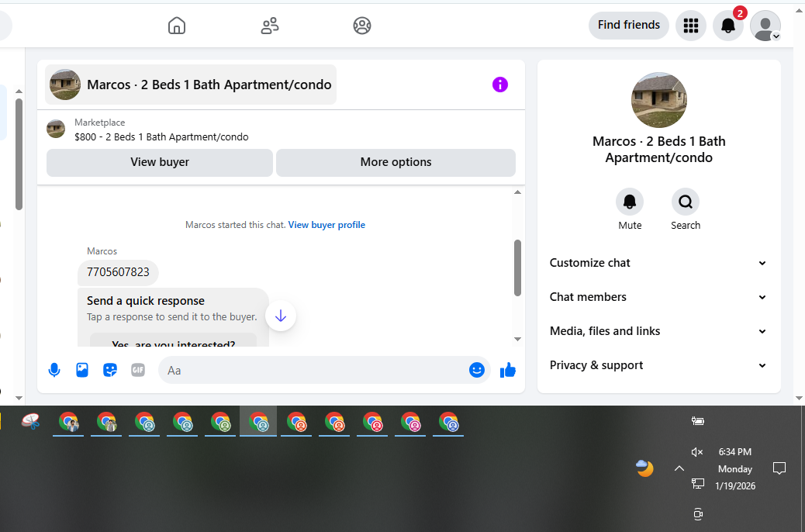This screenshot has width=805, height=532.
Task: Click the Mute bell in chat info
Action: (x=630, y=202)
